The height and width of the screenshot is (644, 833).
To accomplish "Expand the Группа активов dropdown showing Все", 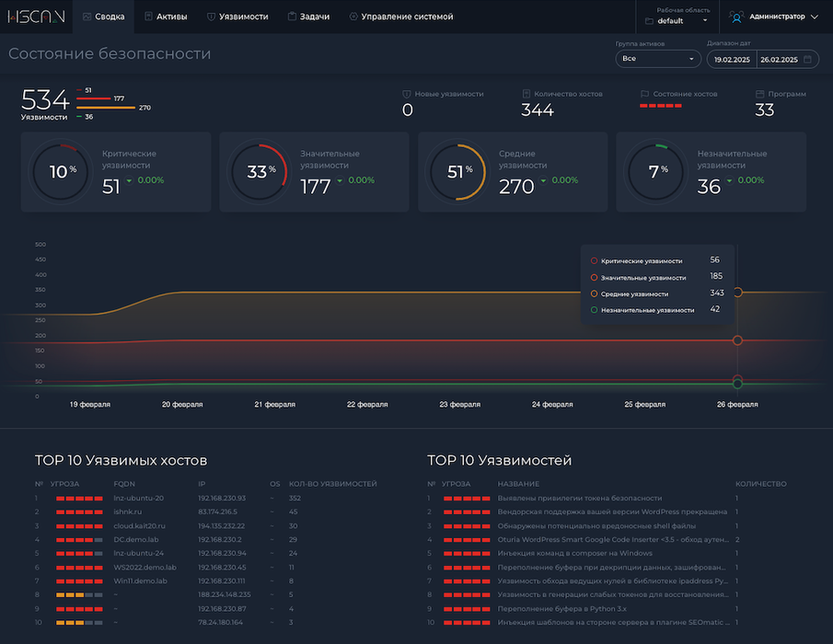I will point(657,59).
